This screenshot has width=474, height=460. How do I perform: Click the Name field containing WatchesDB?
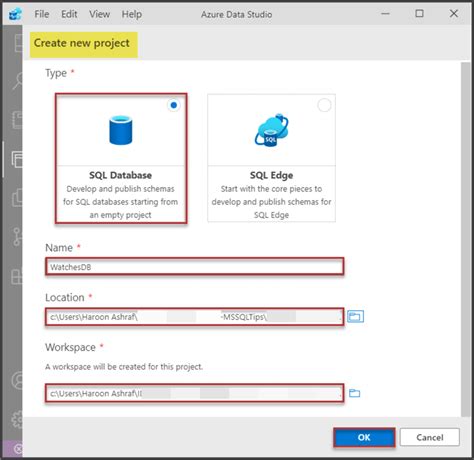[x=195, y=267]
